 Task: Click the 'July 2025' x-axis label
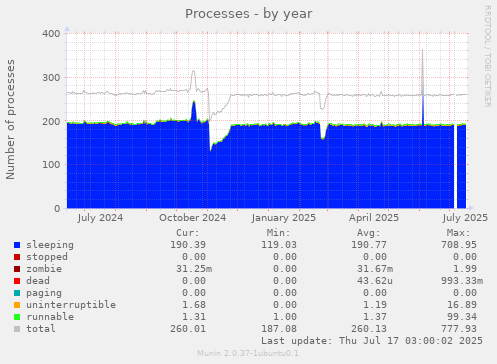click(465, 218)
